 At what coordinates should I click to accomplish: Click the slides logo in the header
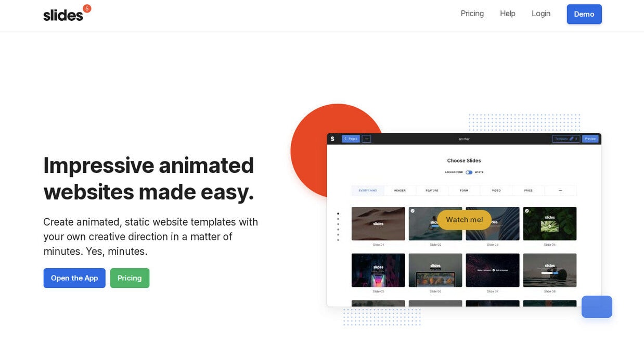click(67, 14)
